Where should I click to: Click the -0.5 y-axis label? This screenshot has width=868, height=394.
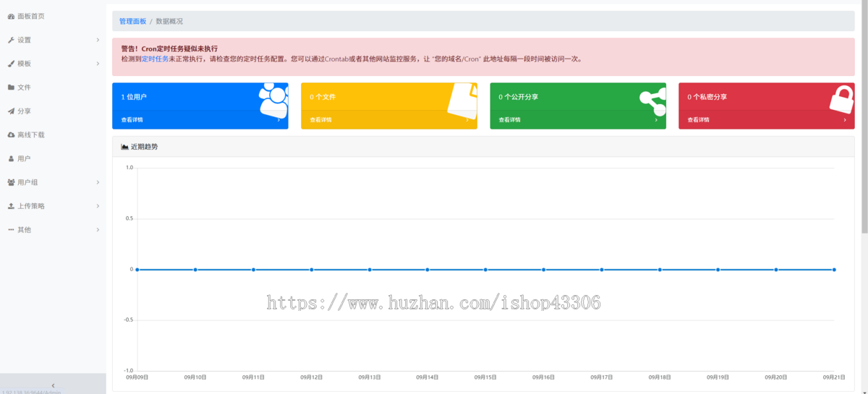pyautogui.click(x=128, y=320)
